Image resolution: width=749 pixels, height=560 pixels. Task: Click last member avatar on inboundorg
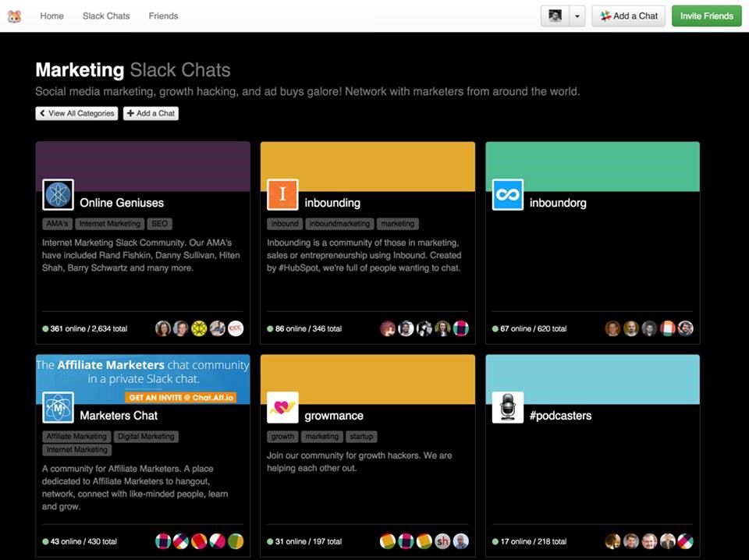686,328
